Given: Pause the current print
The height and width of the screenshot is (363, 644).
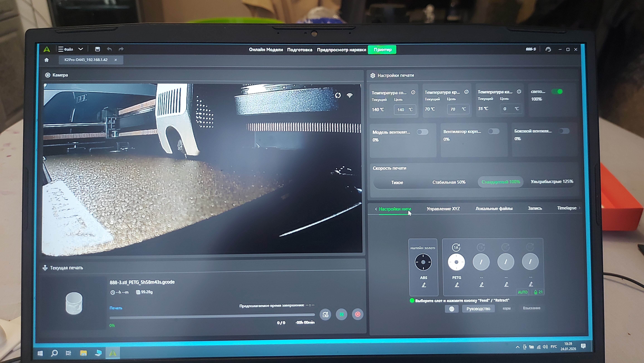Looking at the screenshot, I should click(341, 314).
